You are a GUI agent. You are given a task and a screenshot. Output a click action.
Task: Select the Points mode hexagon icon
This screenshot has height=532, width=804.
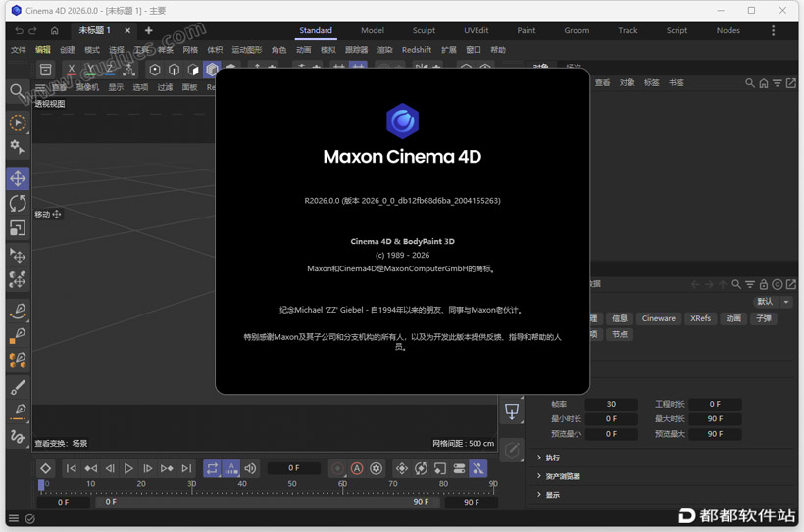155,70
